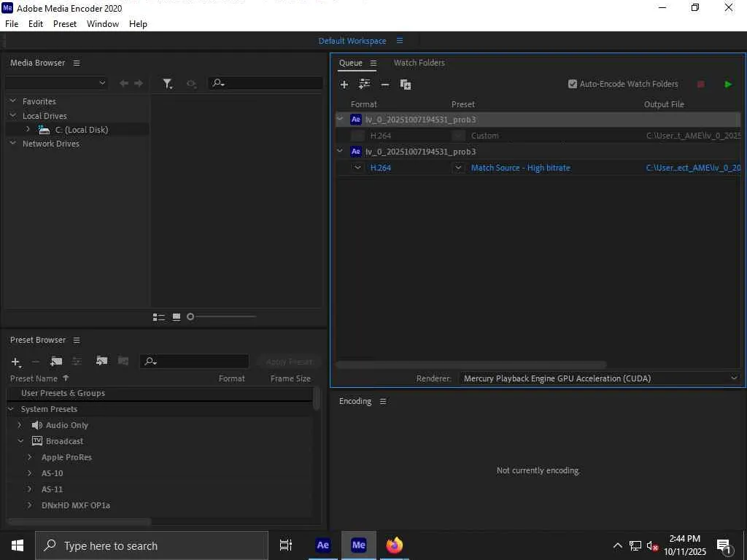Image resolution: width=747 pixels, height=560 pixels.
Task: Click the Windows Start button
Action: 18,545
